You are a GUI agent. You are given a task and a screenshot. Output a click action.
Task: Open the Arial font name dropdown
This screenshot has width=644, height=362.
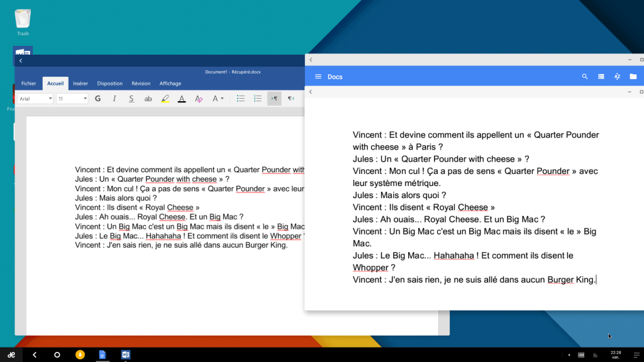[35, 99]
